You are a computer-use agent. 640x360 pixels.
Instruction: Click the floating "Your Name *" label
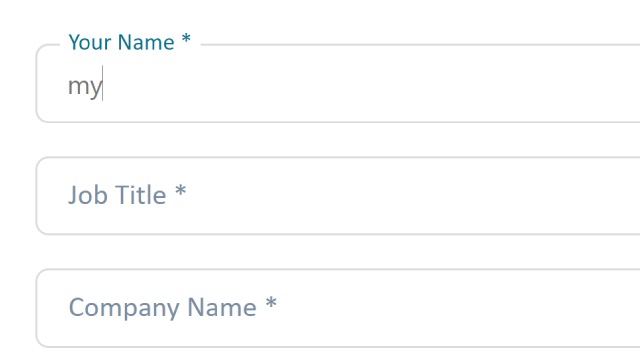click(129, 42)
